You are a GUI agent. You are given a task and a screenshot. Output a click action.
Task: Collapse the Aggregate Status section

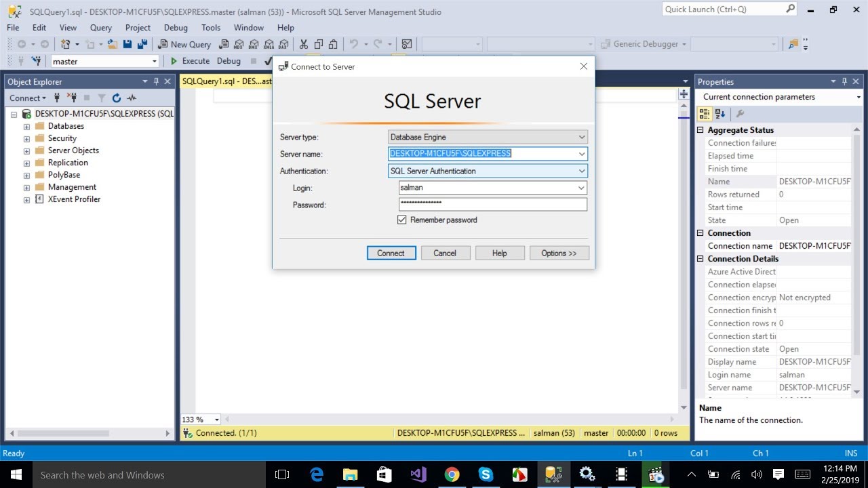pos(701,130)
